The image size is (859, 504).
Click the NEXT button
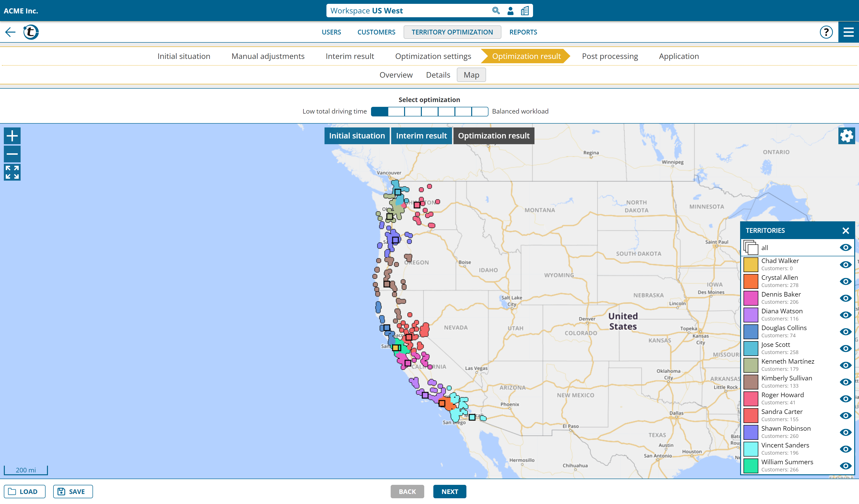[x=450, y=491]
